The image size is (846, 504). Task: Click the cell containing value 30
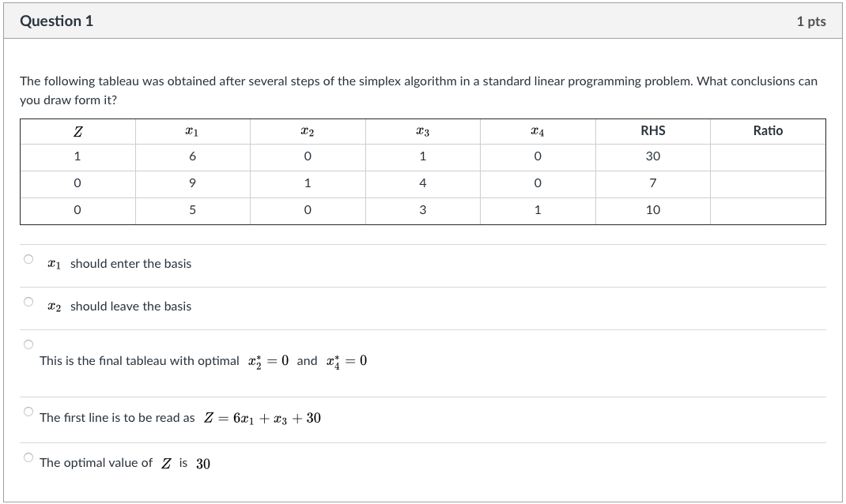coord(652,156)
